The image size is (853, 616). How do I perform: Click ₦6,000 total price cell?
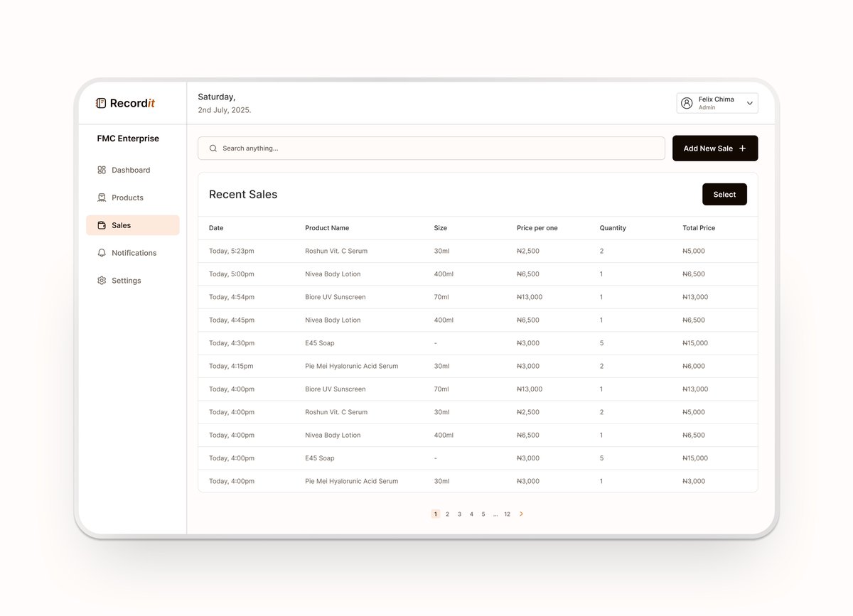coord(694,366)
